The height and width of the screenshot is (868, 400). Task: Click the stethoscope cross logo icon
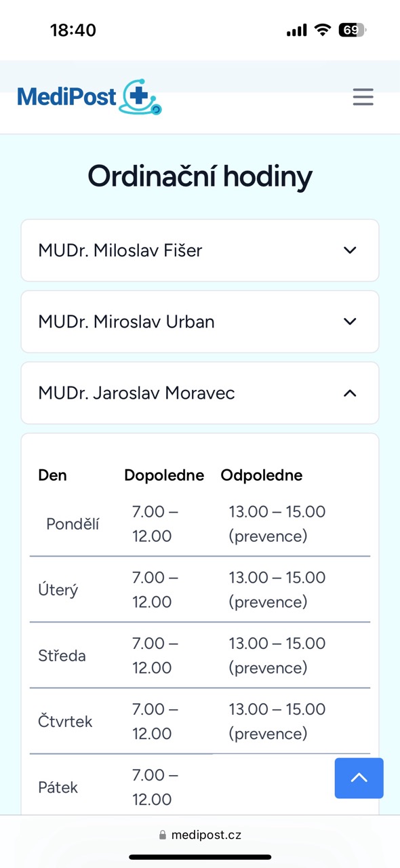141,98
